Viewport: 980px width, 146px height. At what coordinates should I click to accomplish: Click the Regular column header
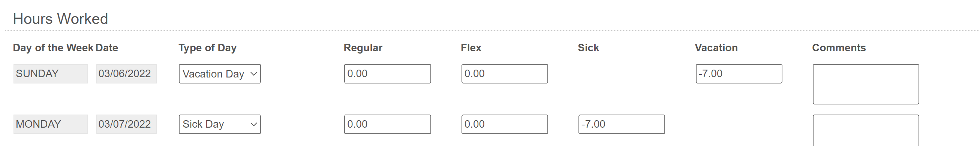tap(363, 48)
